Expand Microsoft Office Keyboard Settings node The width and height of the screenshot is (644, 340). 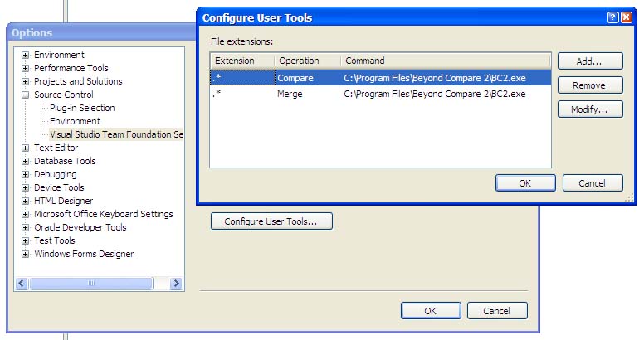click(x=25, y=214)
